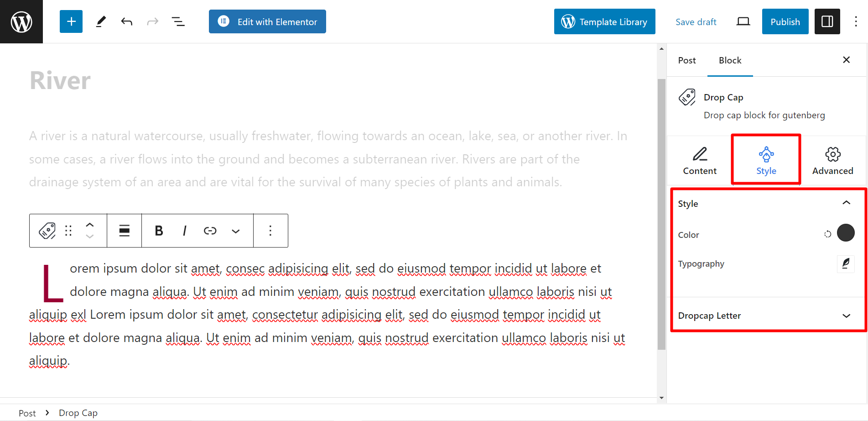This screenshot has width=868, height=421.
Task: Open the block inserter plus button
Action: pos(71,21)
